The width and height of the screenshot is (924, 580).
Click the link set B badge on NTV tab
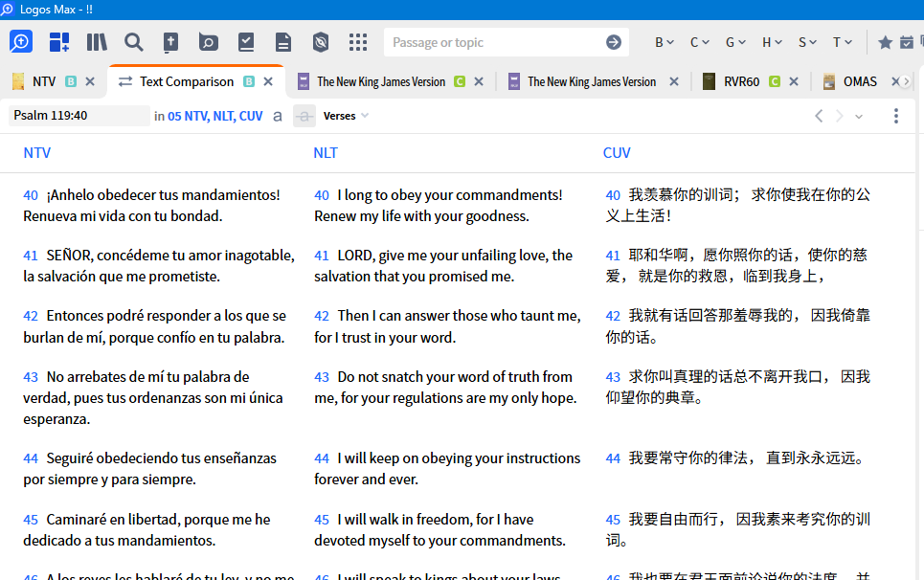pos(71,82)
